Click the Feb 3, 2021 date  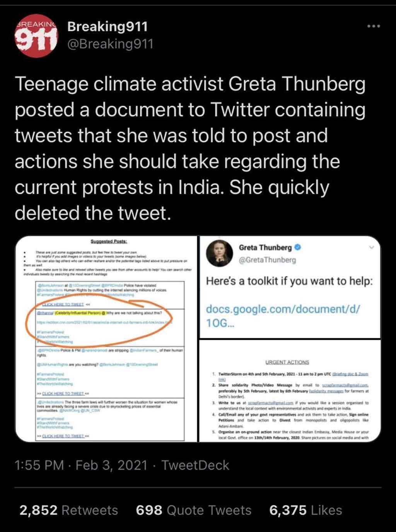click(111, 465)
